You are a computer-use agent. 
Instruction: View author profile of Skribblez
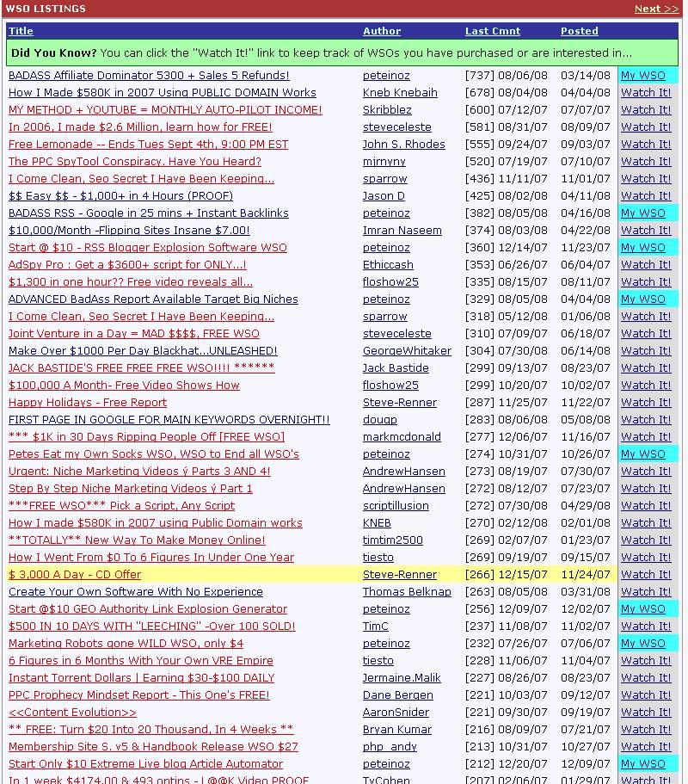coord(387,110)
